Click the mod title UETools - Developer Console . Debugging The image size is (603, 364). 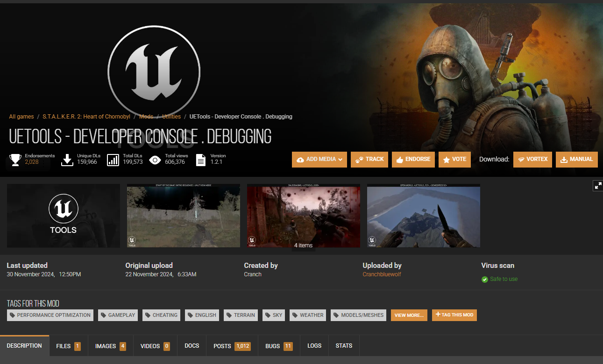(140, 136)
